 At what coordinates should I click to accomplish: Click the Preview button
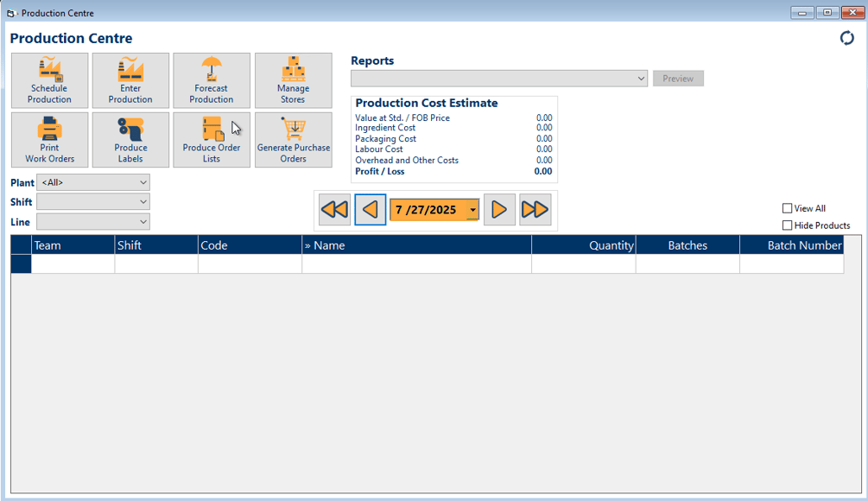coord(678,79)
